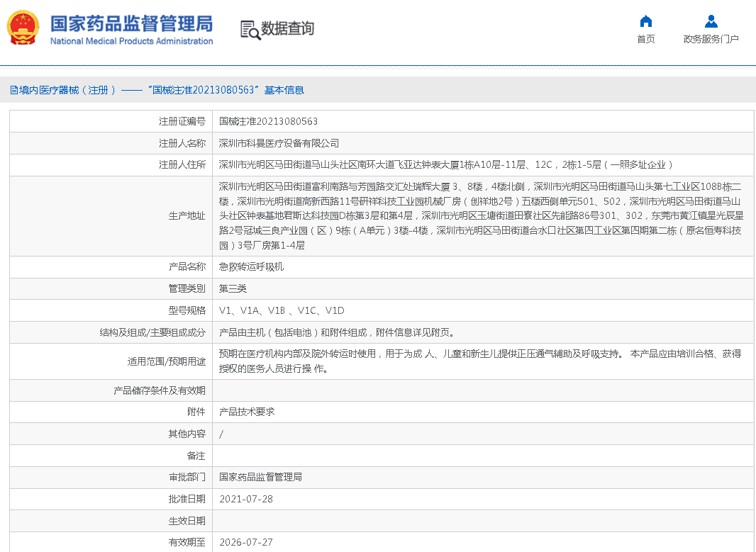Click the home house icon
Image resolution: width=756 pixels, height=552 pixels.
tap(645, 21)
